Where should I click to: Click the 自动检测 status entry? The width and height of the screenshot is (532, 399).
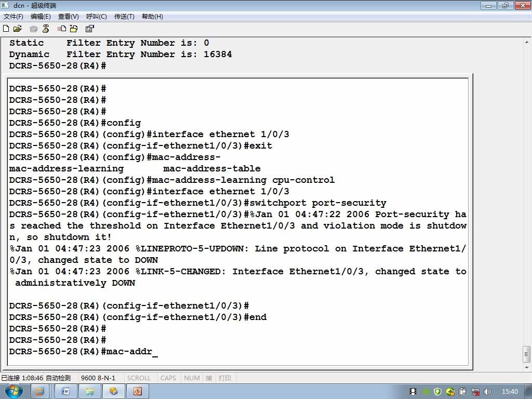(x=58, y=378)
